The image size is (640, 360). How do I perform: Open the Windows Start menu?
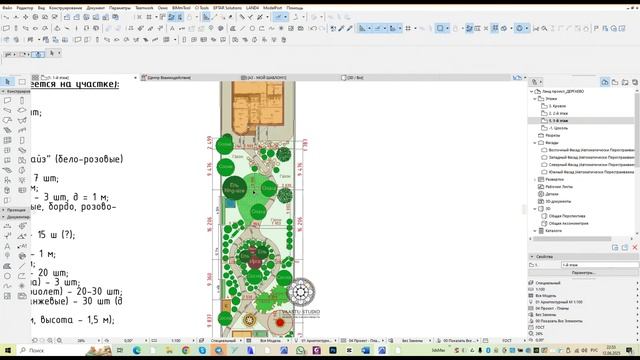7,350
